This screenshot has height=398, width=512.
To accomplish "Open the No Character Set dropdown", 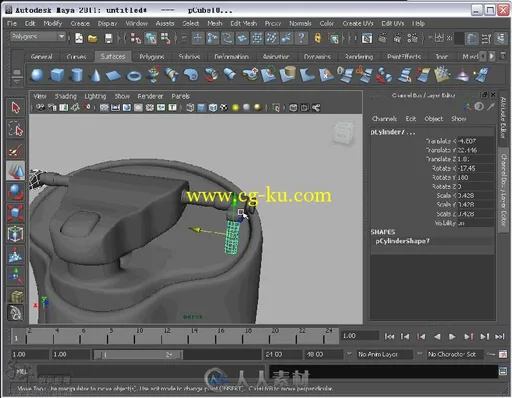I will (x=455, y=354).
